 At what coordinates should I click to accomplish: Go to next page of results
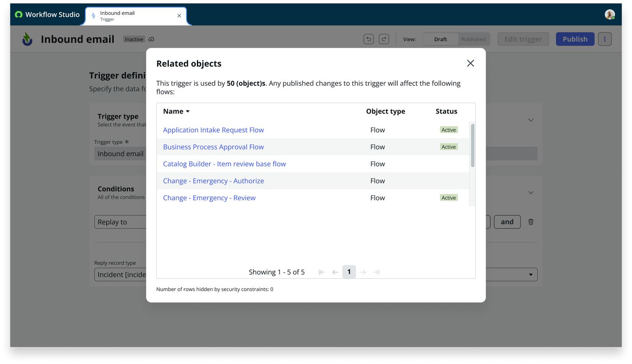tap(363, 272)
